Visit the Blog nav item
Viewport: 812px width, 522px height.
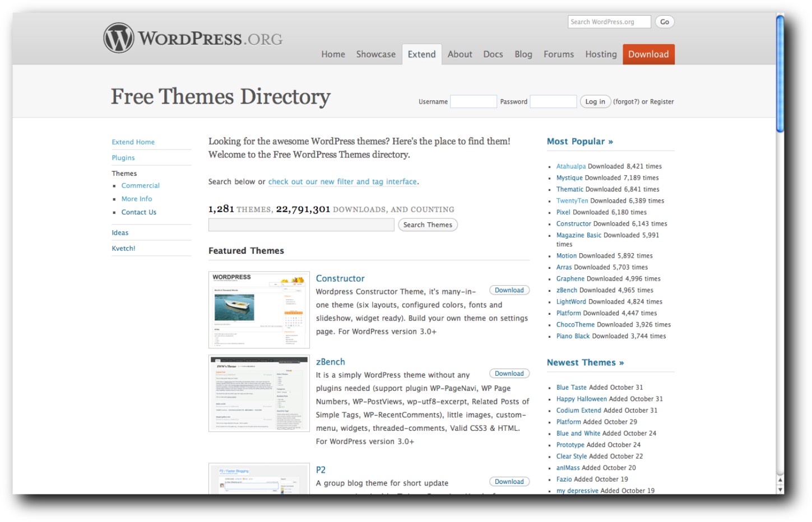523,54
